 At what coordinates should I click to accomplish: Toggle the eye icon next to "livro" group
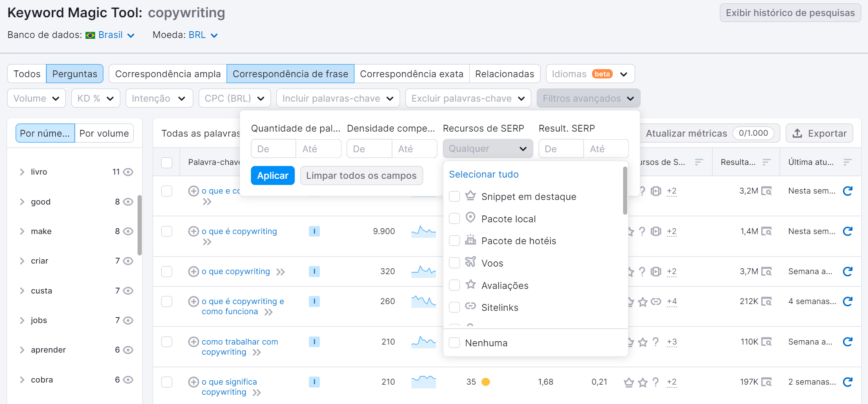tap(129, 172)
